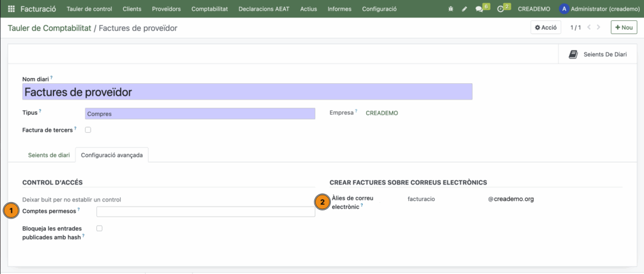Screen dimensions: 644x274
Task: Open the Acció gear dropdown
Action: pyautogui.click(x=545, y=28)
